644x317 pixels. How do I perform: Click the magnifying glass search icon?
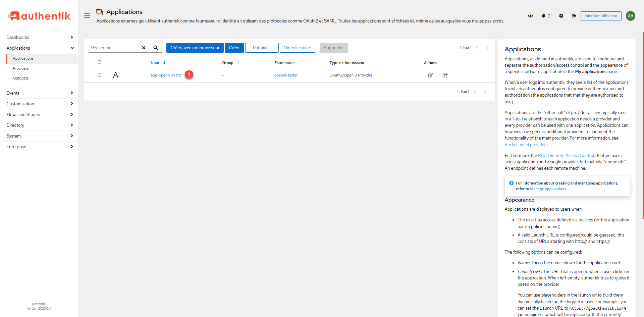[156, 48]
